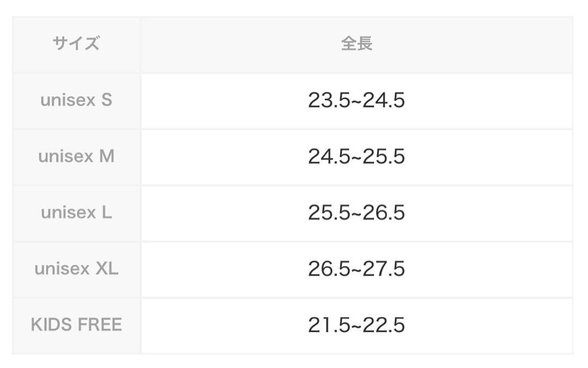
Task: Click the 25.5~26.5 length value
Action: click(x=357, y=213)
